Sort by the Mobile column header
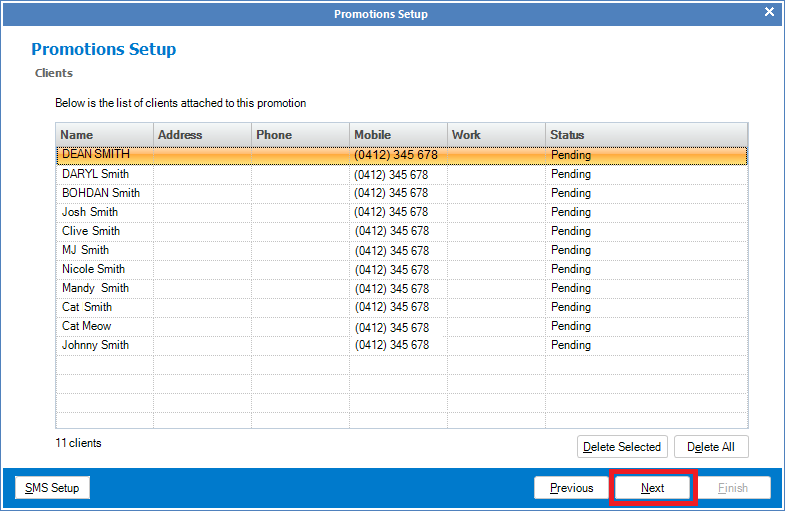This screenshot has width=785, height=511. tap(398, 134)
